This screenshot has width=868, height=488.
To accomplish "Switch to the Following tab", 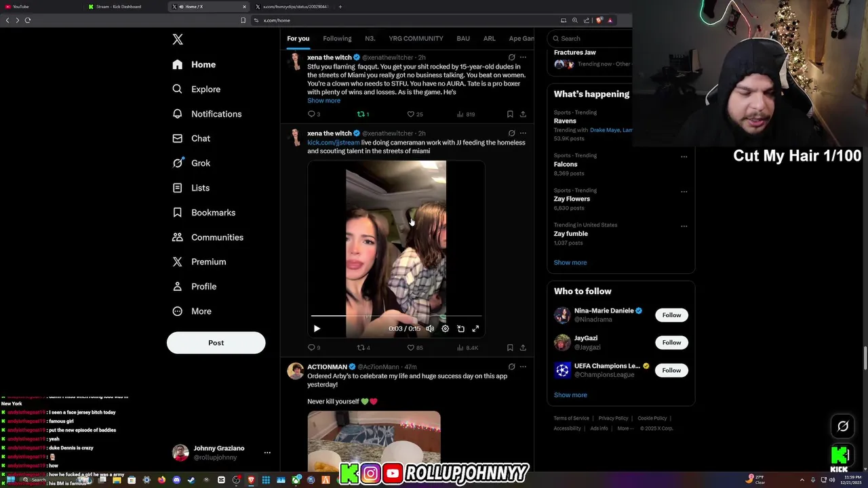I will (337, 39).
